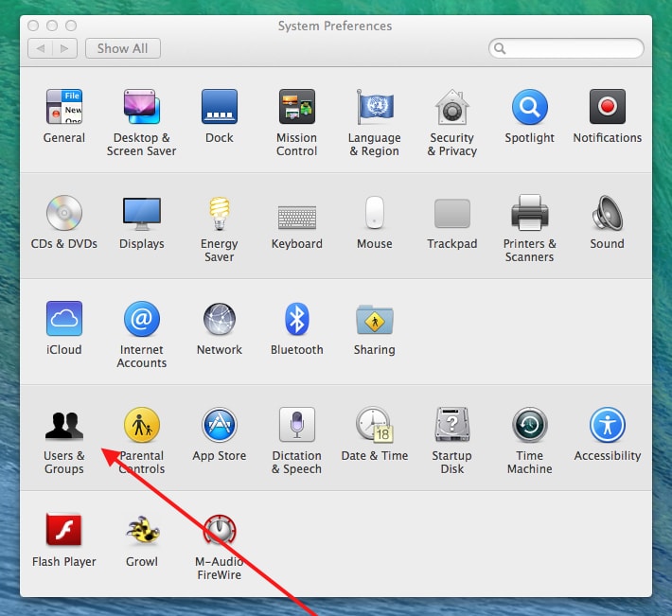
Task: Open Time Machine preferences
Action: tap(530, 425)
